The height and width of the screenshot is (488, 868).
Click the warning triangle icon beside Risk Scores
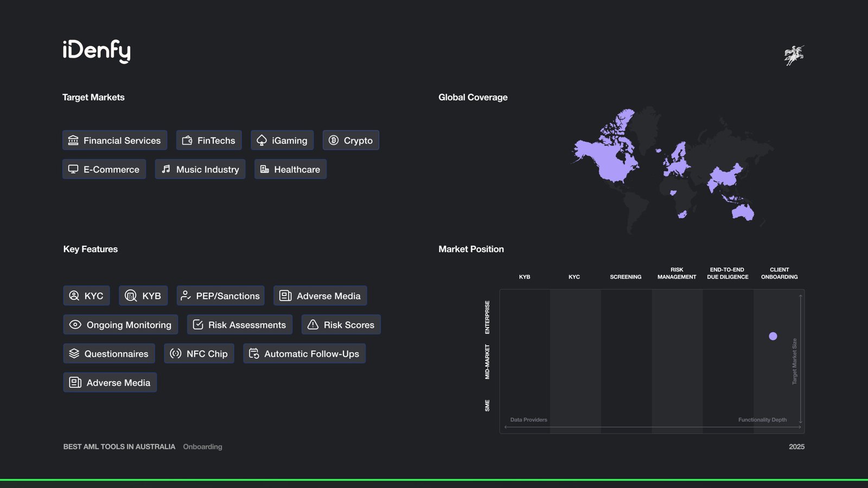click(313, 324)
